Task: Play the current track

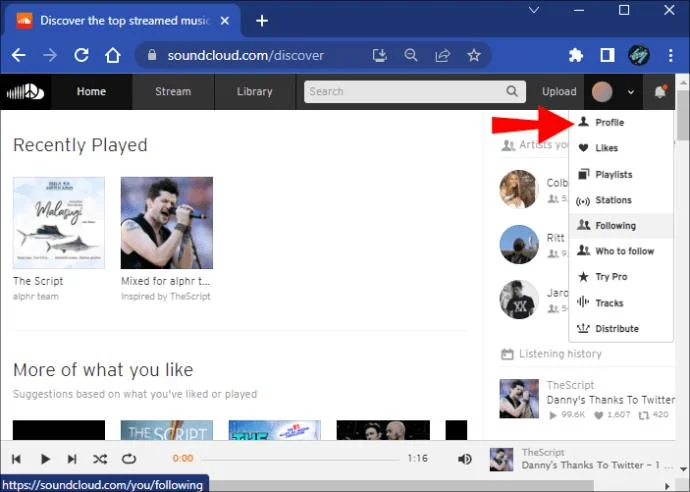Action: [x=45, y=459]
